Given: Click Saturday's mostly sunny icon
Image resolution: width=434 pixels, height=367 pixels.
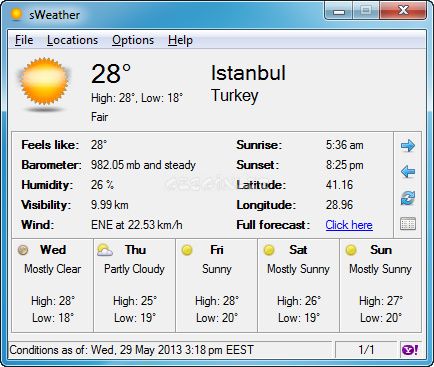Looking at the screenshot, I should [x=269, y=250].
